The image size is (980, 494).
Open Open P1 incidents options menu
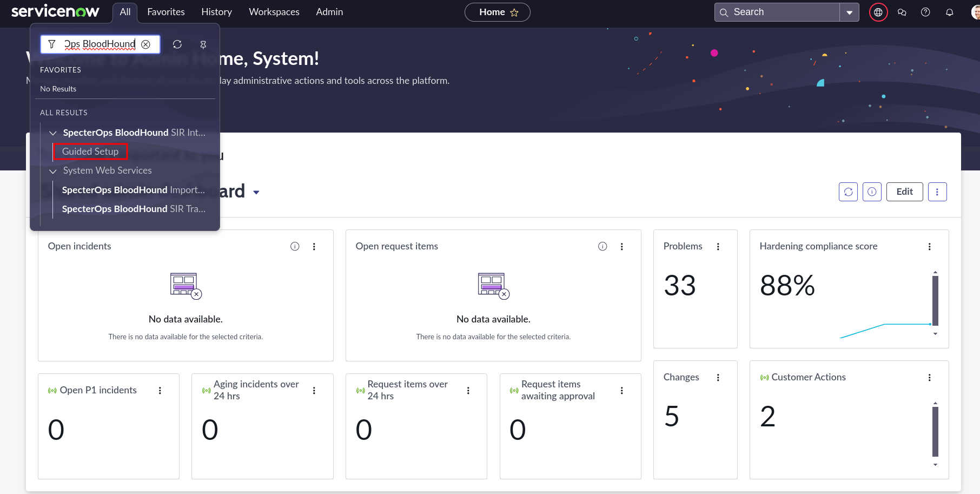[x=160, y=391]
